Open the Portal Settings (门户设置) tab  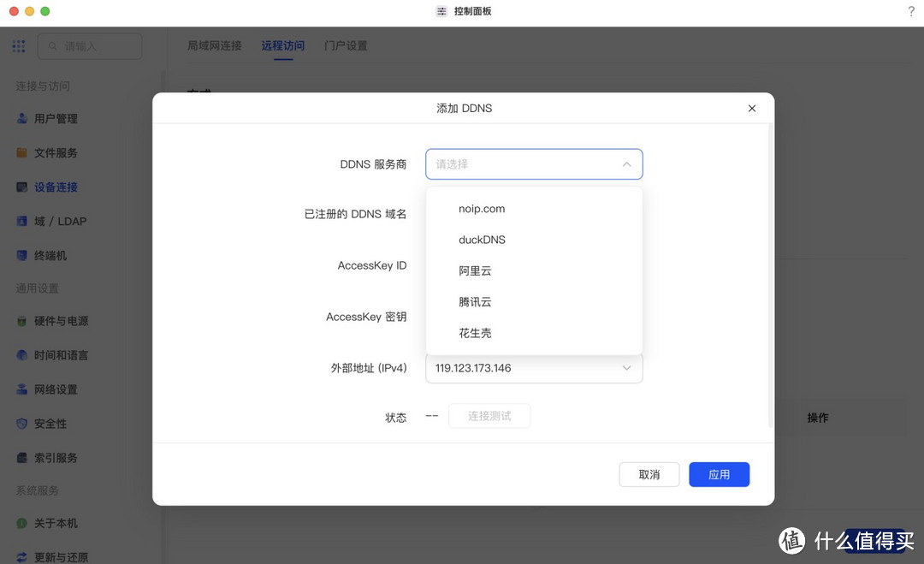click(346, 45)
